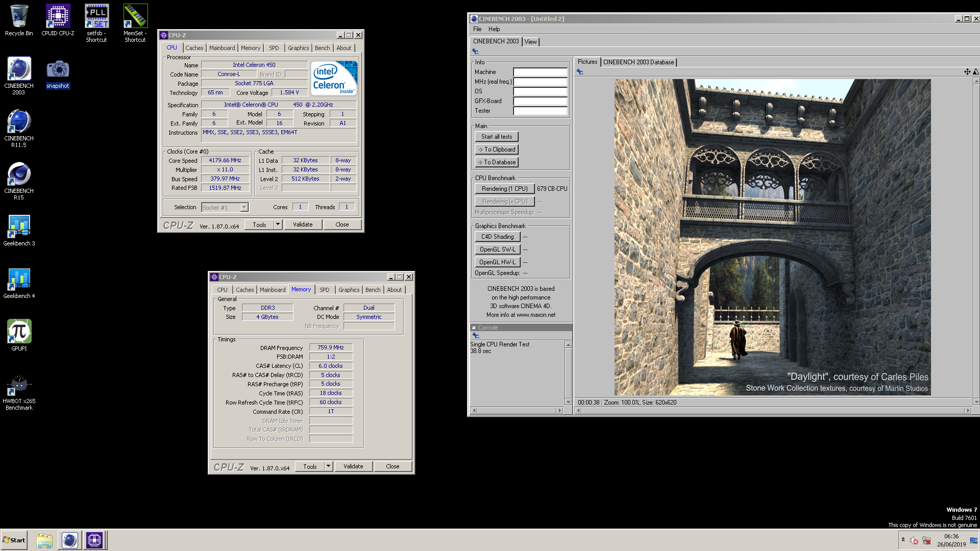This screenshot has width=980, height=551.
Task: Open Tools dropdown arrow in CPU tab window
Action: coord(278,224)
